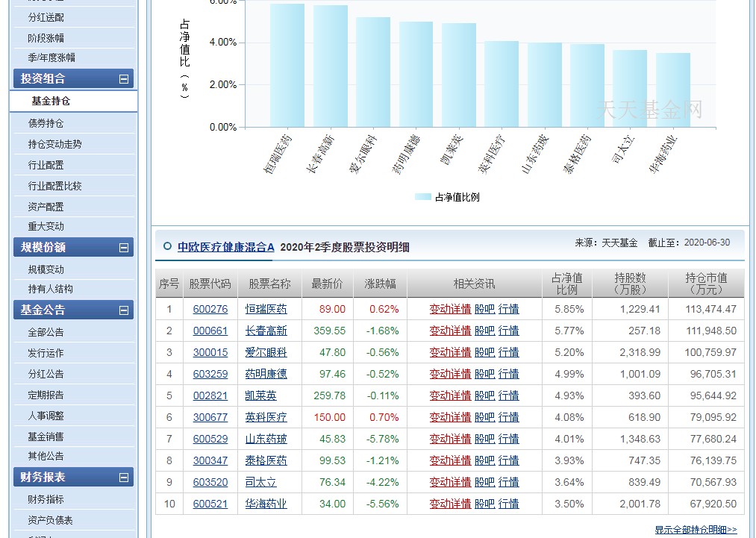Open 资产配置 in sidebar

[46, 207]
